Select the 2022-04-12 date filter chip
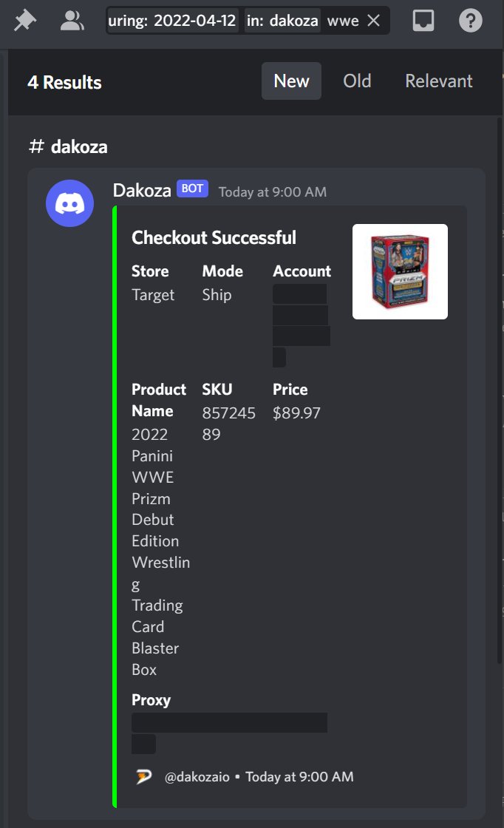The height and width of the screenshot is (828, 504). [x=172, y=21]
